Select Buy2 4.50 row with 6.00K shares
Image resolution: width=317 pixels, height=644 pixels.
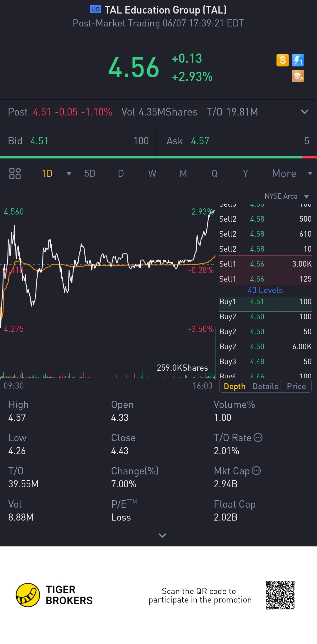click(x=265, y=347)
